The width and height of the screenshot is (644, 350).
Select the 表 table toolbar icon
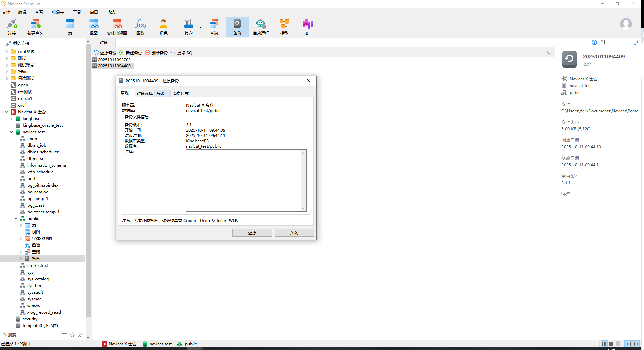[x=70, y=27]
